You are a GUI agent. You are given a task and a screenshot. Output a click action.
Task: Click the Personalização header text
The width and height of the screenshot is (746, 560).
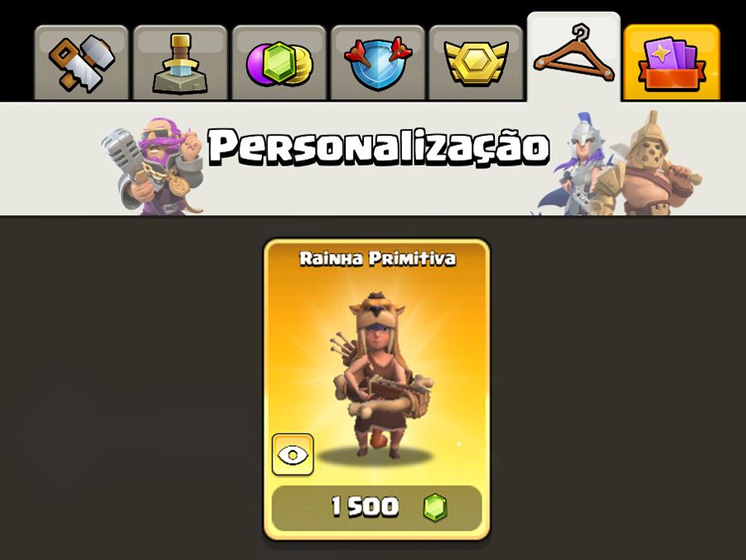coord(379,147)
